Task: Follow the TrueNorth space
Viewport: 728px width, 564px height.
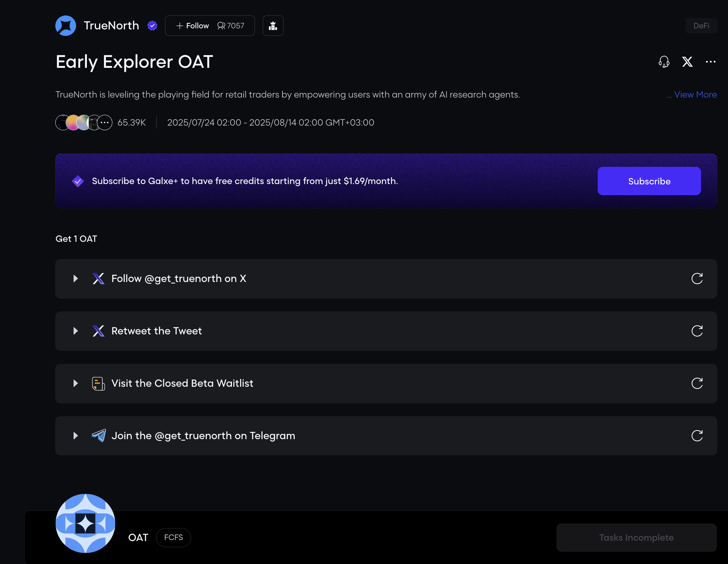Action: (193, 25)
